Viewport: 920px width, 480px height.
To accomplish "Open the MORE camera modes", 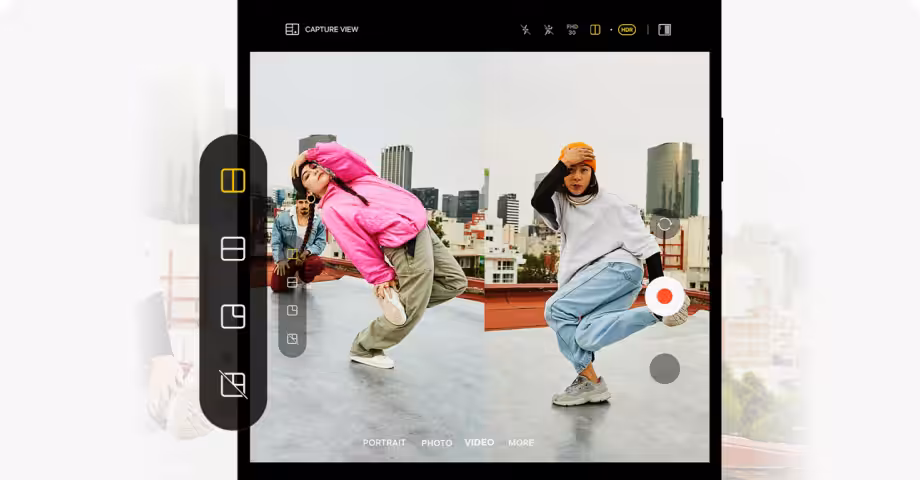I will pyautogui.click(x=521, y=442).
